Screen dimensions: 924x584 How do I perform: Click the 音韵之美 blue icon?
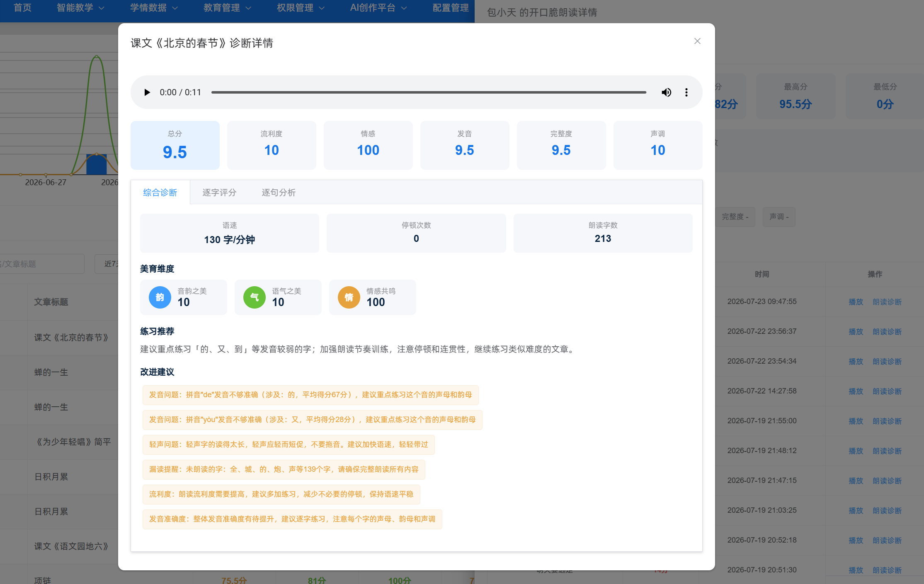pos(160,297)
